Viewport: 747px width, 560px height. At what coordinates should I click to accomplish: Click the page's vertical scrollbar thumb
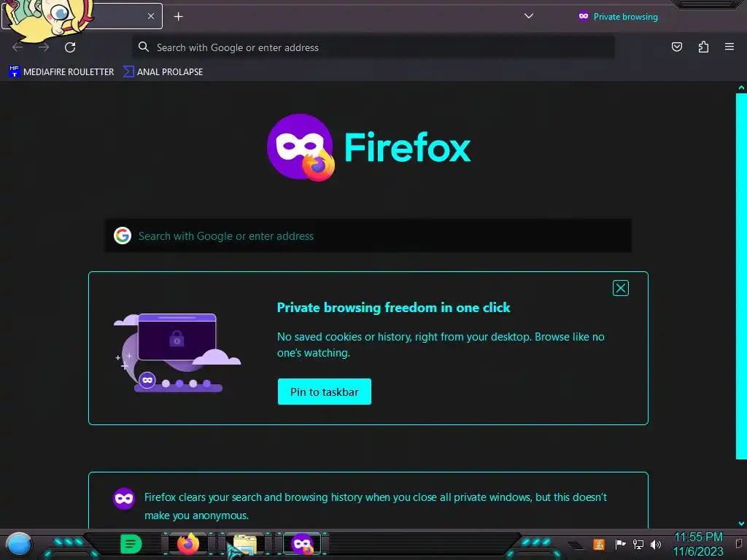741,276
